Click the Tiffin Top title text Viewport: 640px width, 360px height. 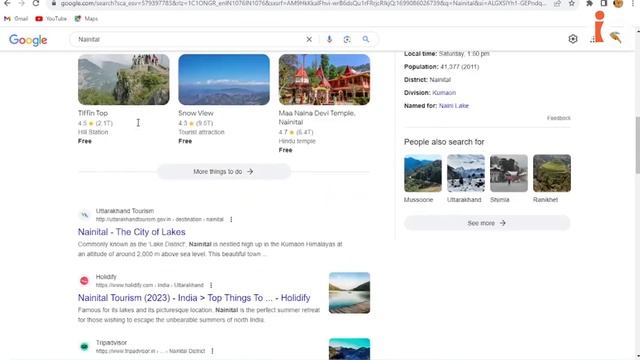93,113
